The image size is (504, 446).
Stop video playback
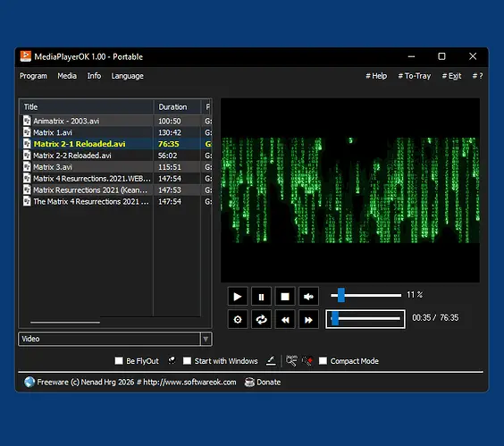(x=285, y=296)
